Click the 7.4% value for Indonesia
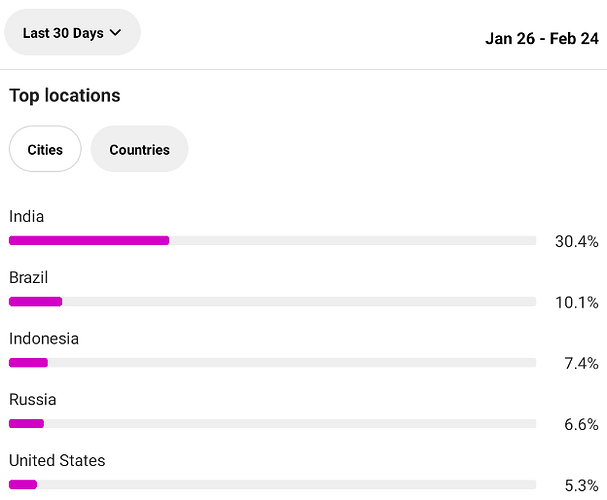This screenshot has width=607, height=500. coord(581,363)
